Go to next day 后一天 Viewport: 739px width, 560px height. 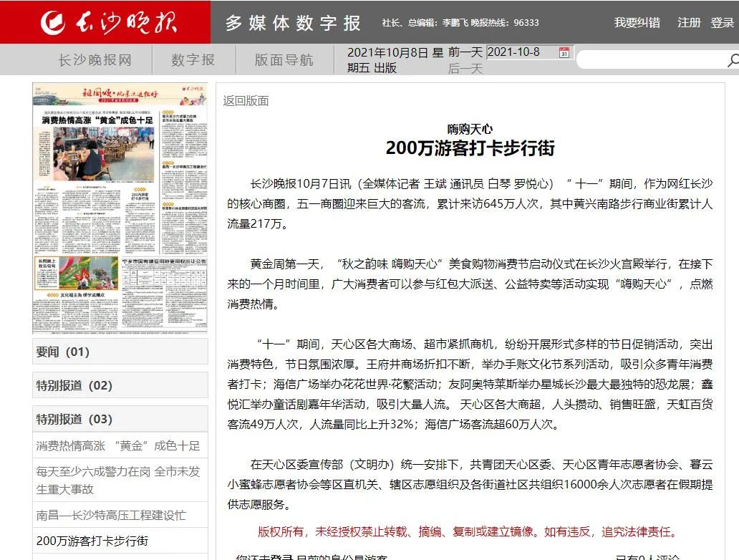tap(465, 69)
